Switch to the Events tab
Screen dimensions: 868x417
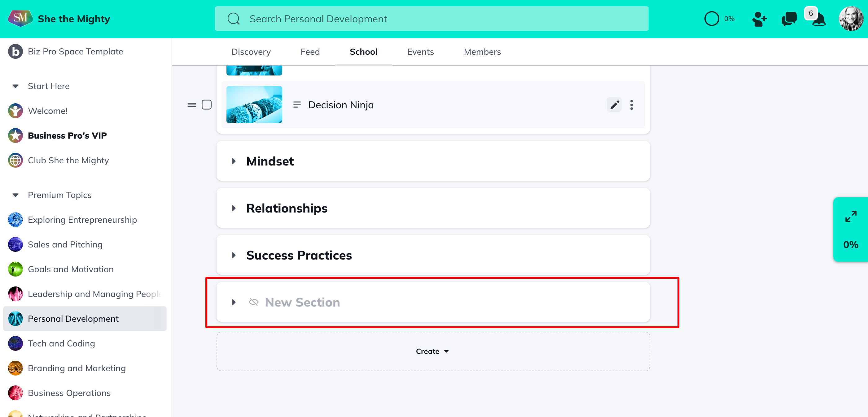[420, 52]
